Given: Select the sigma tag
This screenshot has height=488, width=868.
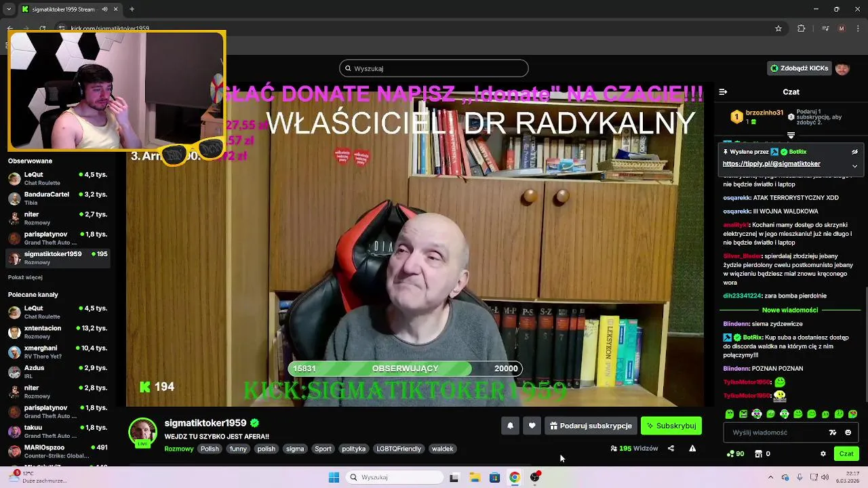Looking at the screenshot, I should tap(295, 449).
